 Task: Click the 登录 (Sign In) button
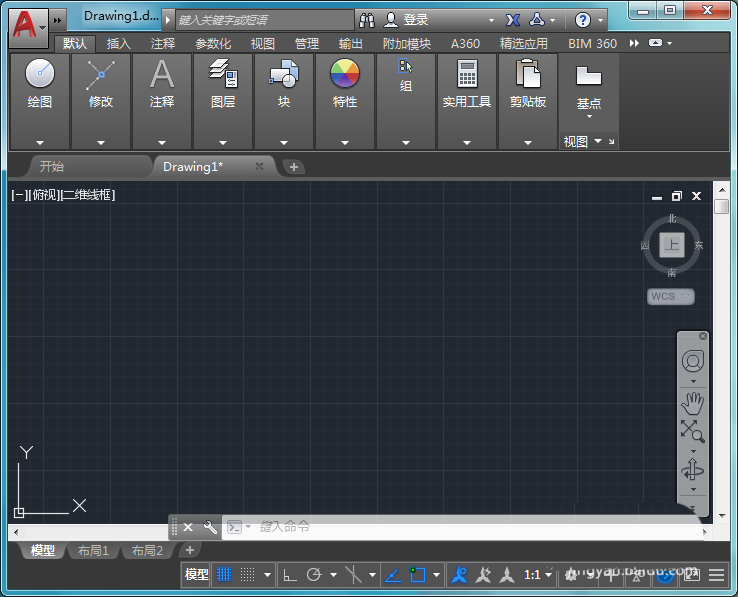415,20
